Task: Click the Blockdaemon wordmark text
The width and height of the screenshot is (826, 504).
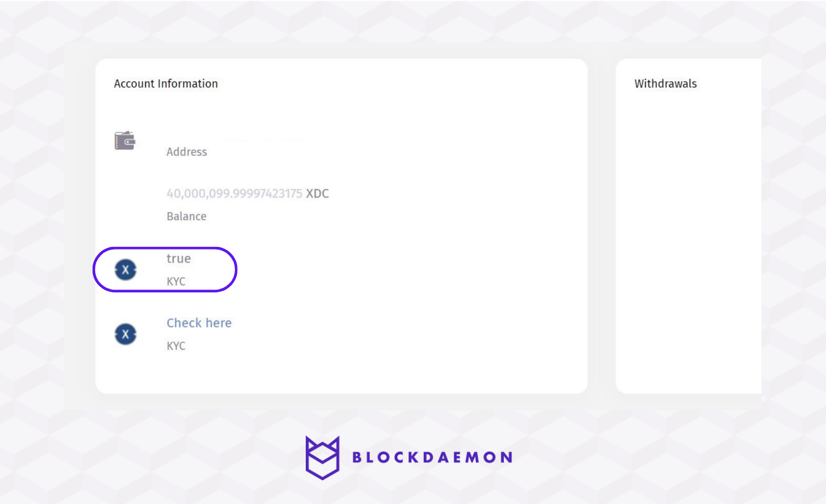Action: tap(432, 457)
